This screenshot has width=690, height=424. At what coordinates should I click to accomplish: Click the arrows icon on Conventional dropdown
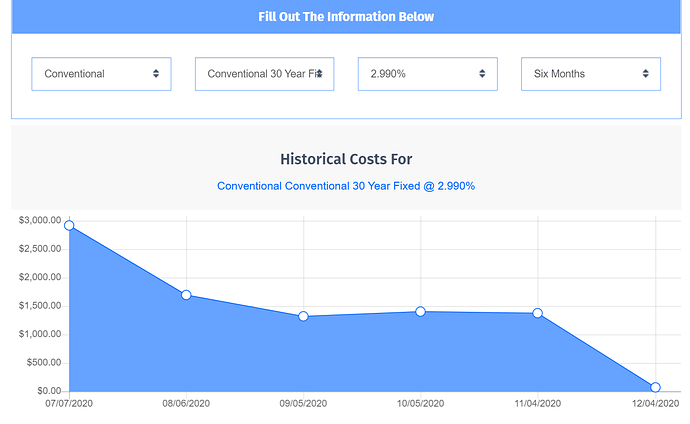point(156,73)
